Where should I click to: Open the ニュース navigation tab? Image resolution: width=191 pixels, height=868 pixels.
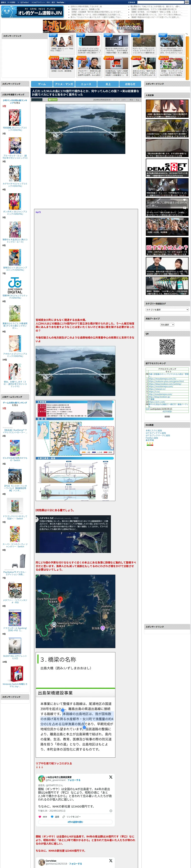tap(86, 84)
